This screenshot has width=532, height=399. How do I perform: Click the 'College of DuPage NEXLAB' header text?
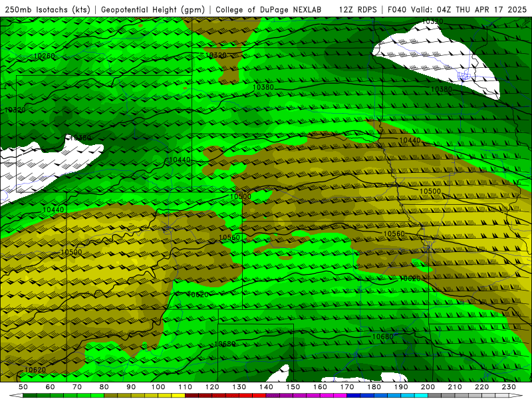pos(269,9)
